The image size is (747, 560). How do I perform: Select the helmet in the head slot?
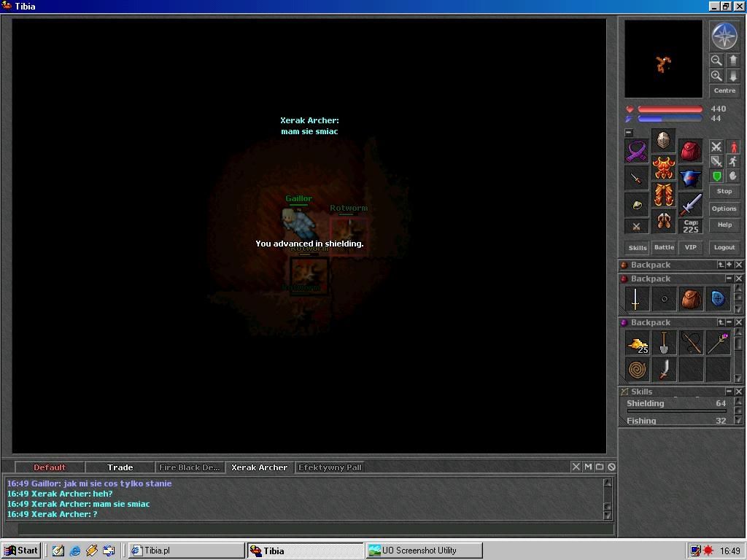coord(663,141)
